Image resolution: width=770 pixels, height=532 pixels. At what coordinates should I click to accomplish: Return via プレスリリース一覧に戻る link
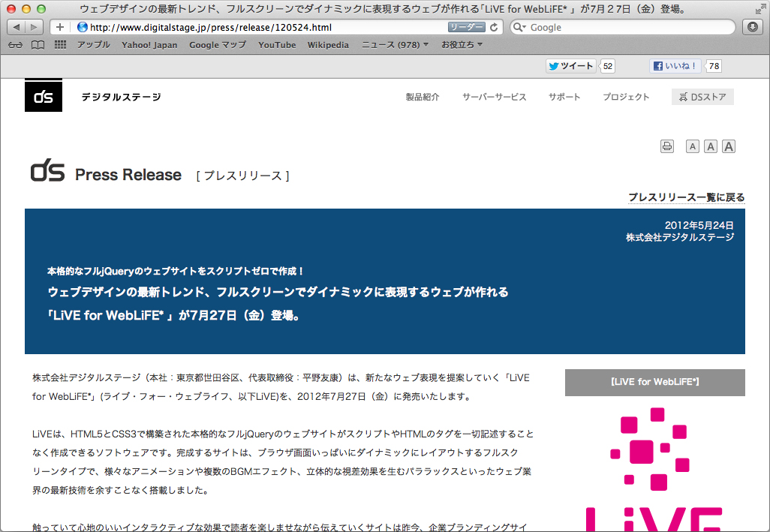click(x=687, y=197)
